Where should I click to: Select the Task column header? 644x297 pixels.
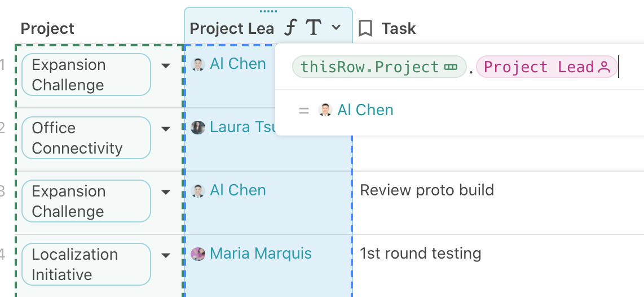(398, 28)
